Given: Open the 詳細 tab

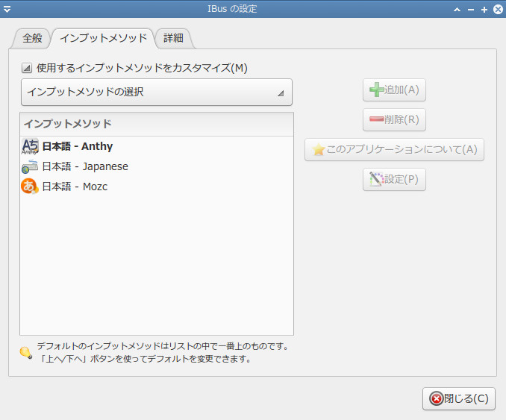Looking at the screenshot, I should pos(174,38).
